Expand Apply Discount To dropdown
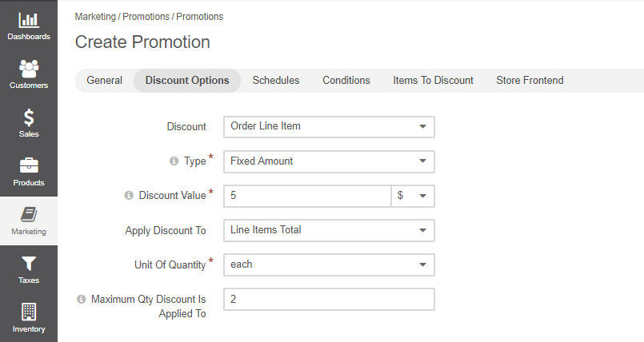Image resolution: width=644 pixels, height=342 pixels. tap(329, 230)
